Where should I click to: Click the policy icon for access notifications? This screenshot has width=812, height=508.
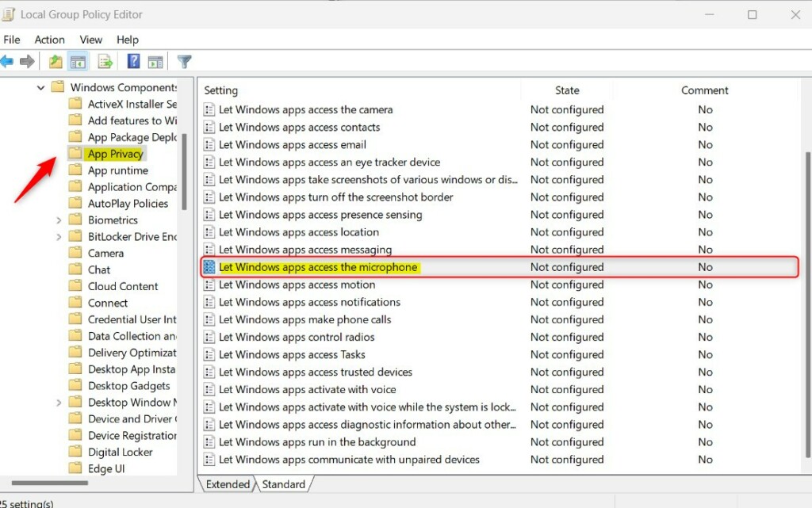click(209, 302)
